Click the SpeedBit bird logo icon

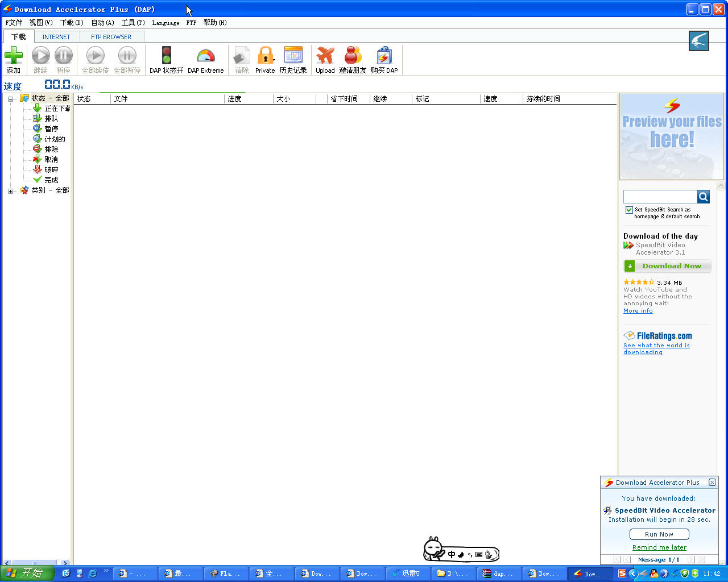point(699,41)
